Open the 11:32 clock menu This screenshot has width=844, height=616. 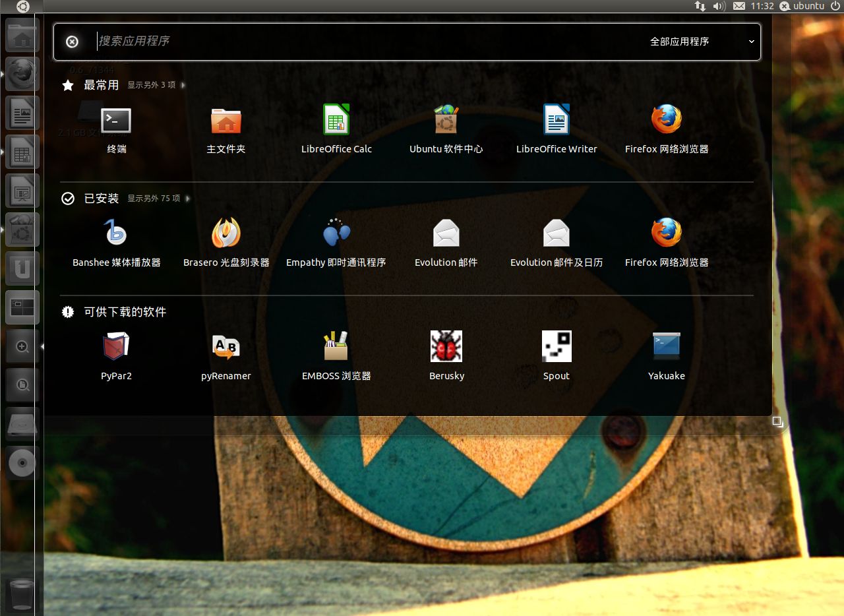pyautogui.click(x=762, y=6)
